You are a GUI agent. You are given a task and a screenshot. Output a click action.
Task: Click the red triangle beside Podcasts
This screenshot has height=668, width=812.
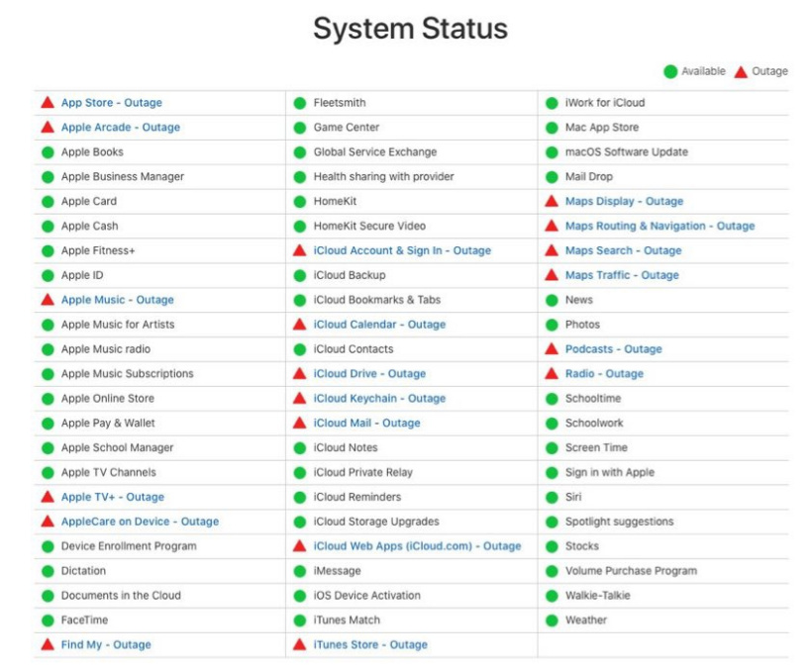(552, 349)
